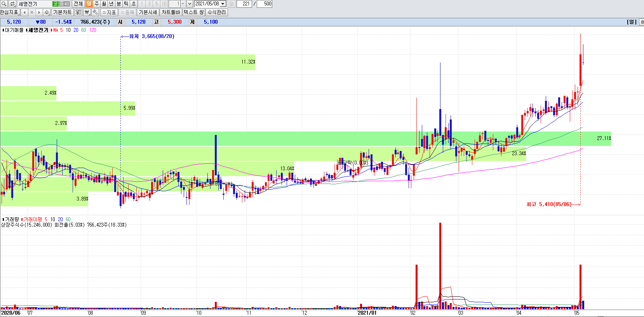
Task: Click the 수 adjusted-price button
Action: pyautogui.click(x=47, y=12)
